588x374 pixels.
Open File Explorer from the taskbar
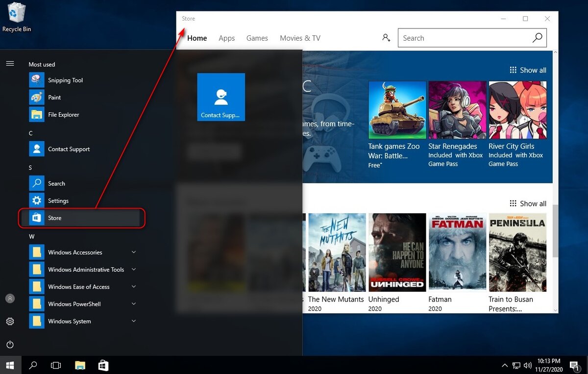click(80, 365)
